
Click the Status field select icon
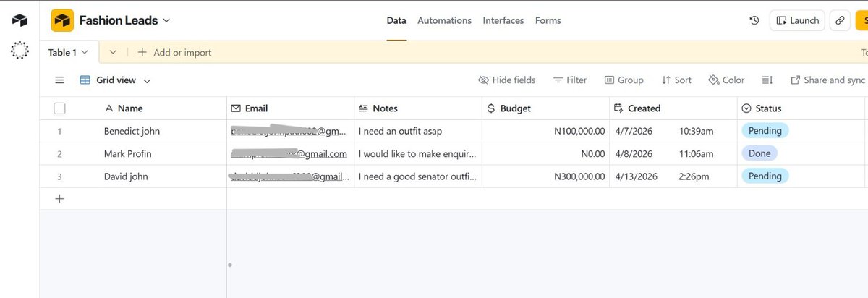coord(746,108)
